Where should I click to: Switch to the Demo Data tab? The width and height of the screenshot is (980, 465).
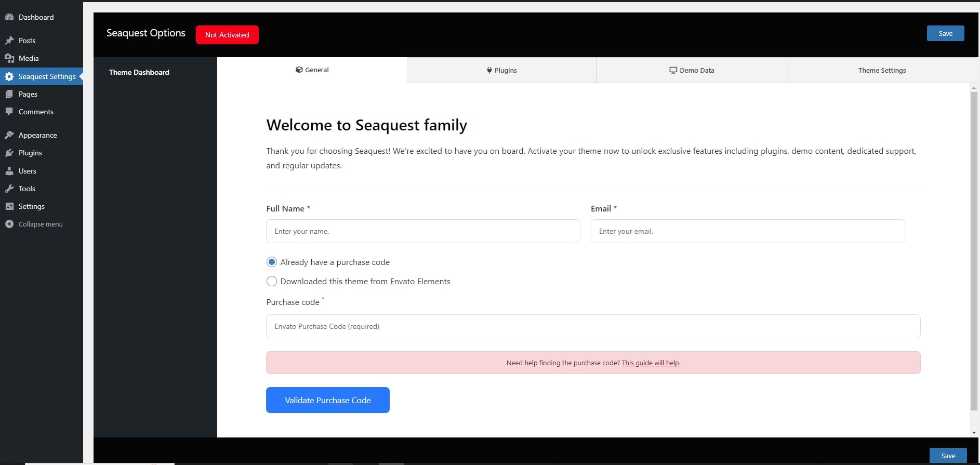[x=692, y=70]
